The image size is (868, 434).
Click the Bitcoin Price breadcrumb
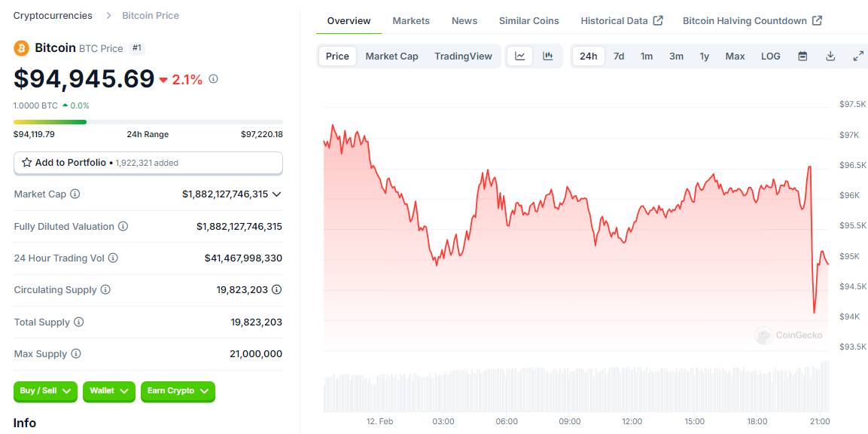coord(151,16)
